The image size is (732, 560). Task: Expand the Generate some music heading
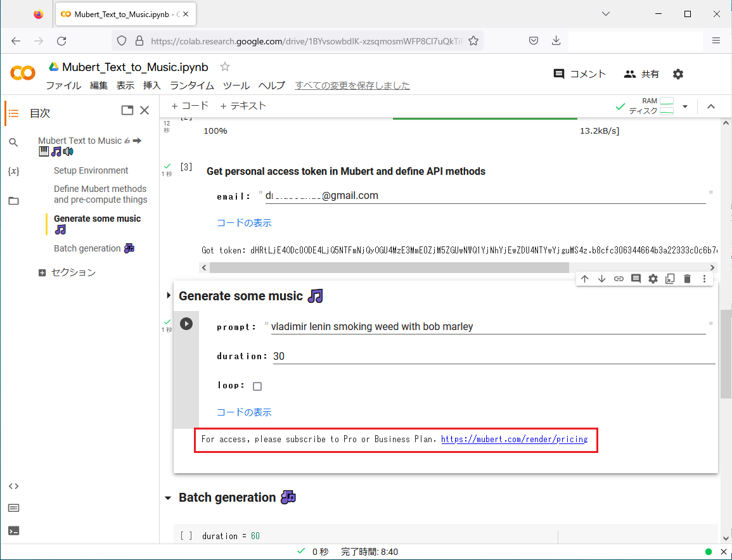pos(169,296)
